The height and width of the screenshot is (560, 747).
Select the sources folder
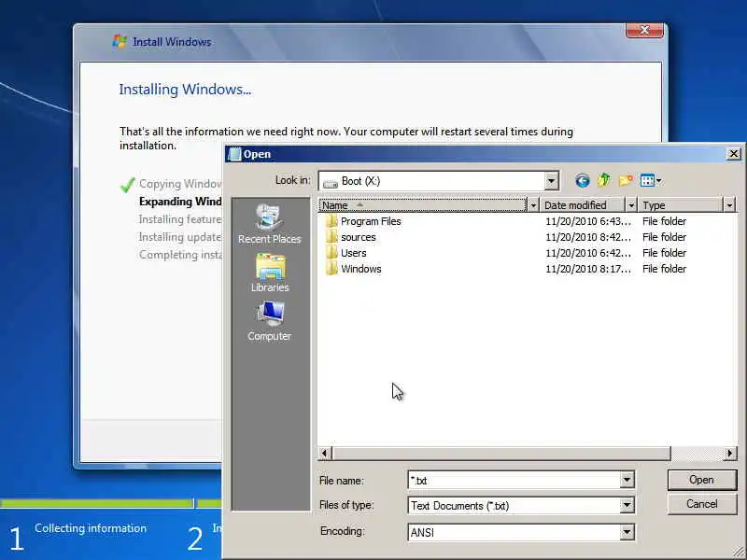click(351, 237)
